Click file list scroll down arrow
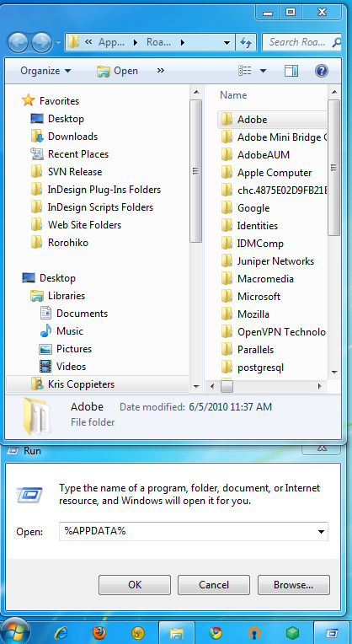This screenshot has height=644, width=352. click(334, 372)
